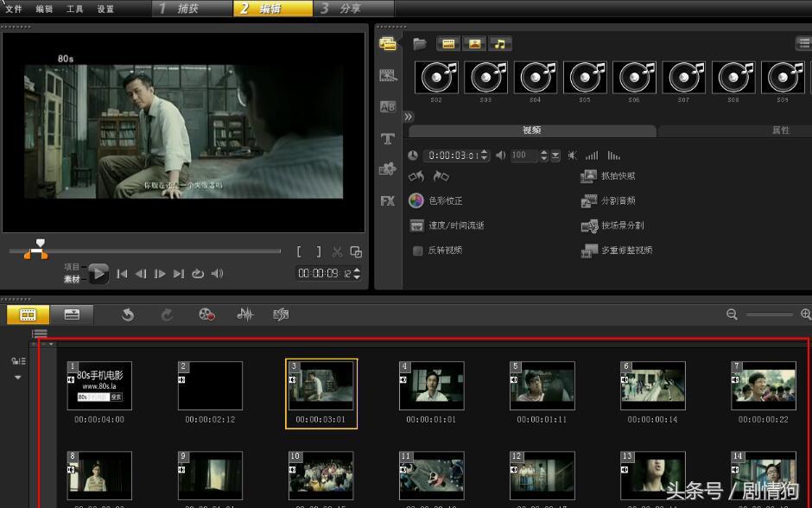Select the S04 audio thumbnail
The width and height of the screenshot is (812, 508).
536,78
